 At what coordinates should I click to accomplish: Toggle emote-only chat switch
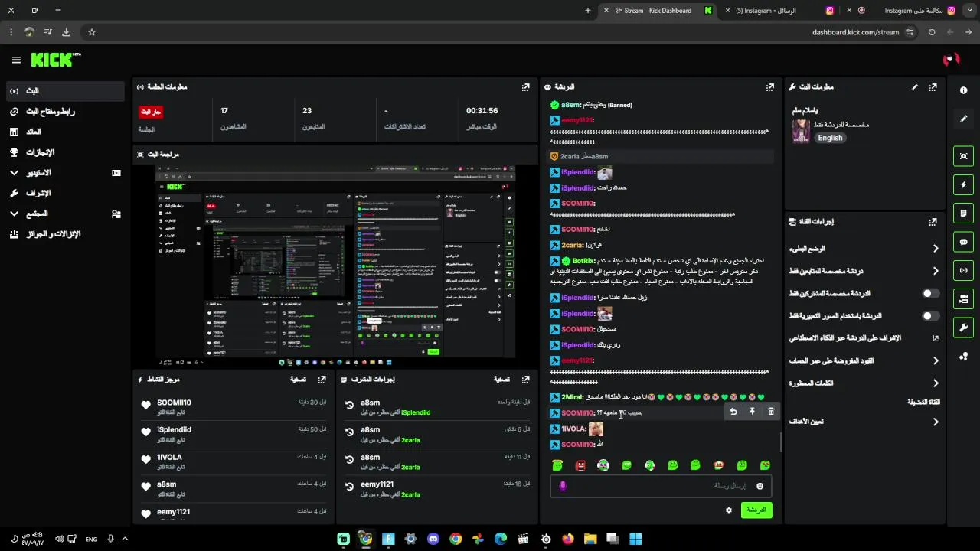tap(930, 315)
